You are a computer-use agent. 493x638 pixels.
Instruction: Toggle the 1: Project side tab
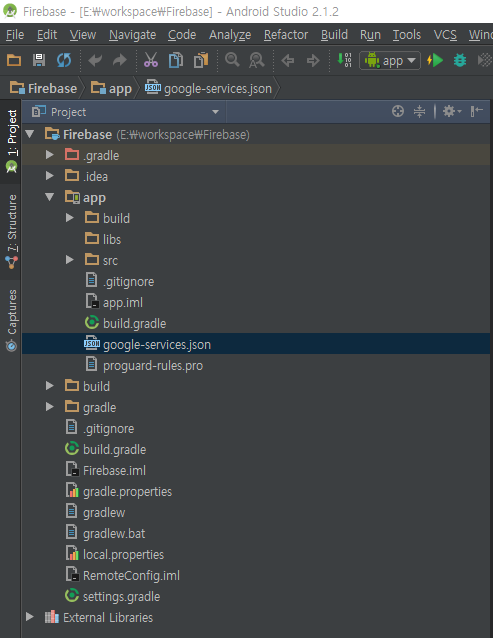11,141
